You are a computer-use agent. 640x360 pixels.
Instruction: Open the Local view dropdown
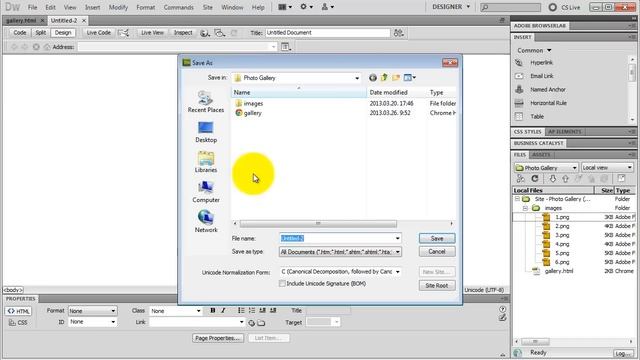pyautogui.click(x=607, y=168)
